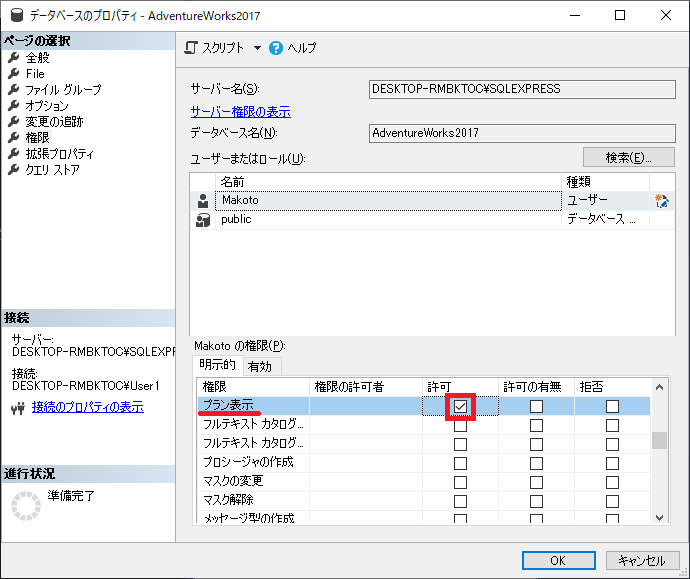Check 許可 for プロシージャの作成
This screenshot has height=579, width=690.
click(x=460, y=463)
